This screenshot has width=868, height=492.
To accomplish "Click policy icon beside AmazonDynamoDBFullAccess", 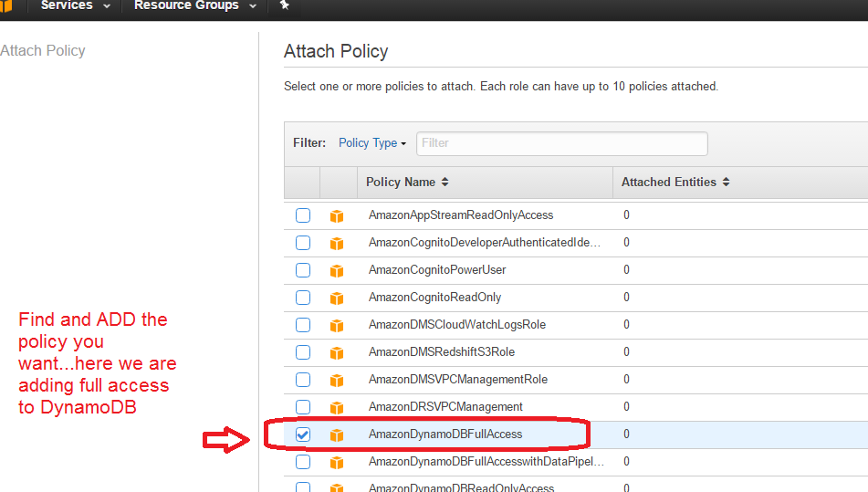I will click(336, 435).
